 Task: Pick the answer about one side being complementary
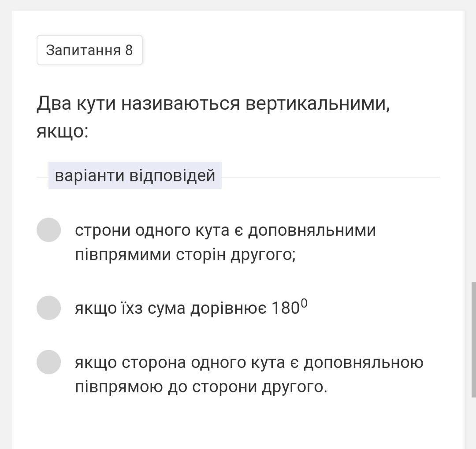tap(48, 362)
